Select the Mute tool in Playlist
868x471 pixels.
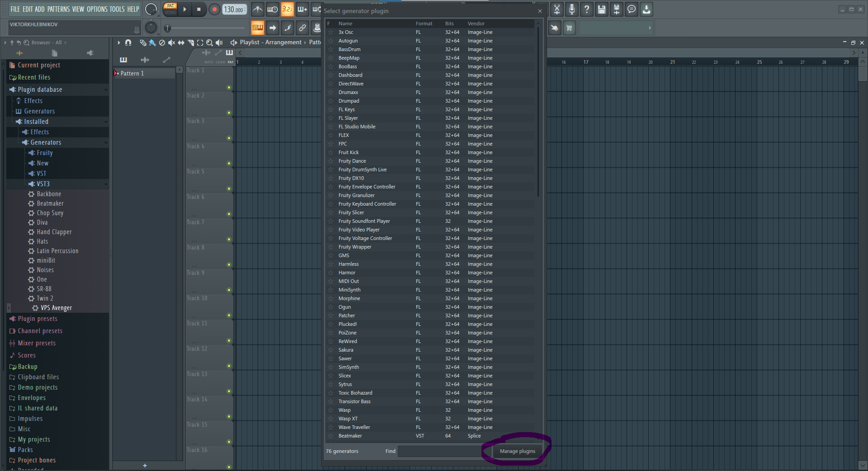pyautogui.click(x=171, y=42)
